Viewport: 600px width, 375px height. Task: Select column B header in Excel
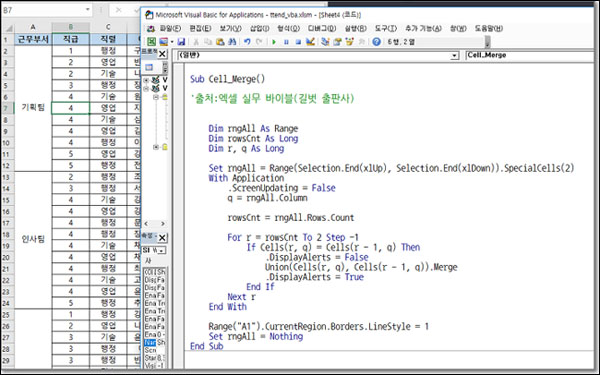[x=71, y=27]
